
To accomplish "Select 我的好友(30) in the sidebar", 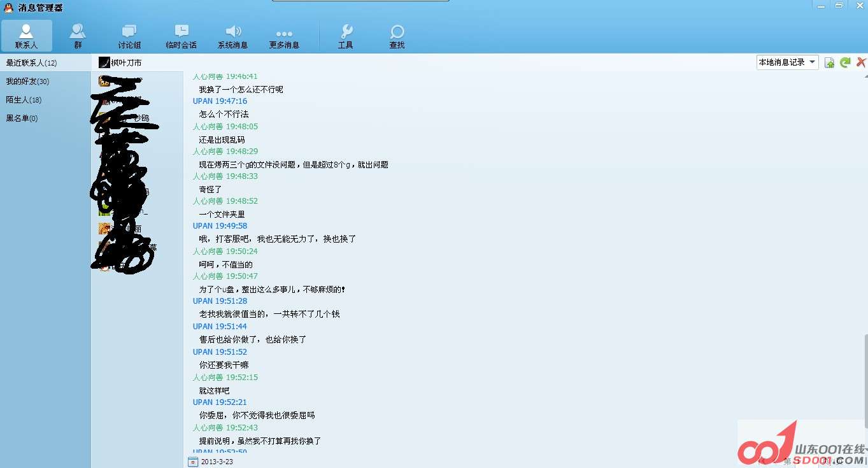I will (x=45, y=82).
